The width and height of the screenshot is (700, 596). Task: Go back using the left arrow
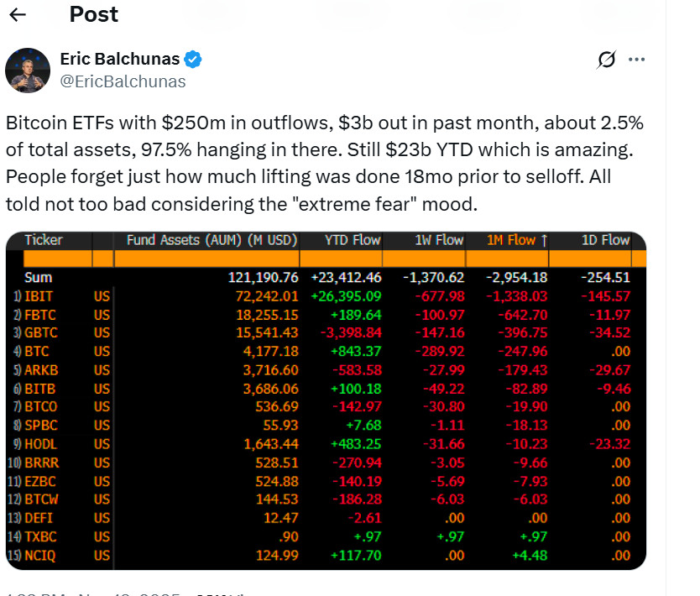tap(18, 14)
